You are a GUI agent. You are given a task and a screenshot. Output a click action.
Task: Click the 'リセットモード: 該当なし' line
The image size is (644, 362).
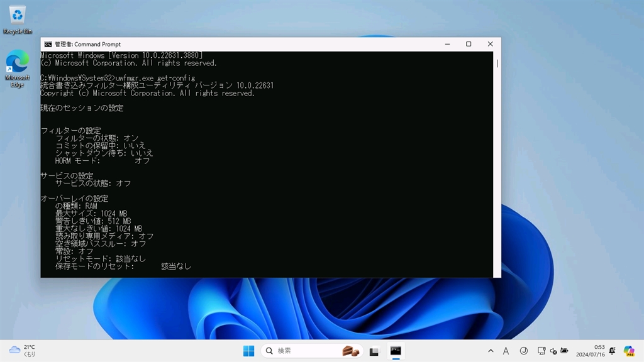(x=101, y=258)
